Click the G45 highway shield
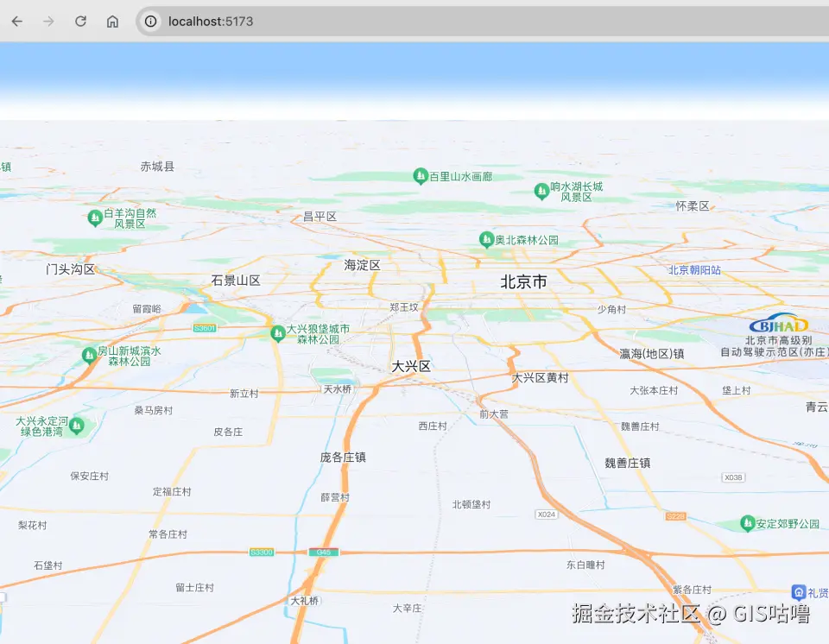Screen dimensions: 829x644 324,552
